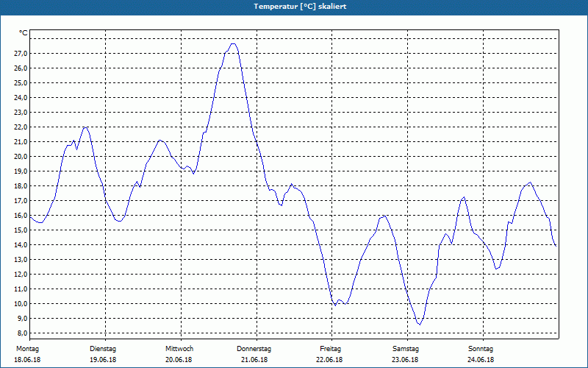Click the 26,0 y-axis label
The height and width of the screenshot is (368, 588).
tap(21, 68)
